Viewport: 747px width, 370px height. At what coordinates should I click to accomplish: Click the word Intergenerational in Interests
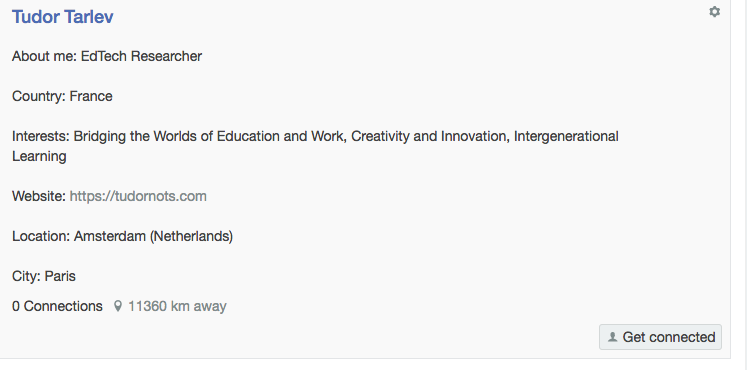pyautogui.click(x=566, y=136)
